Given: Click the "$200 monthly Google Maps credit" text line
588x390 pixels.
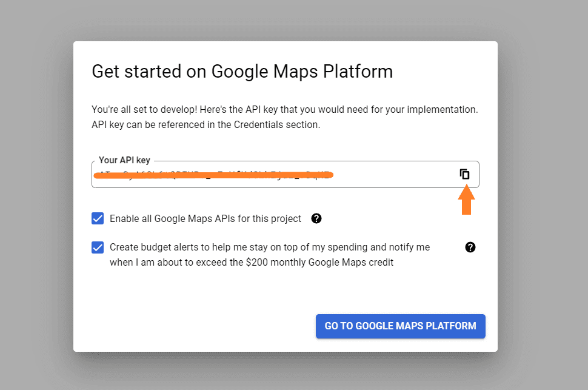Looking at the screenshot, I should 319,263.
